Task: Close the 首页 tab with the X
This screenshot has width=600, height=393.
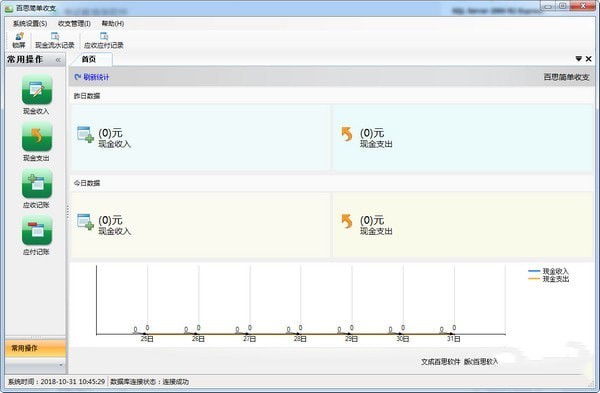Action: tap(589, 59)
